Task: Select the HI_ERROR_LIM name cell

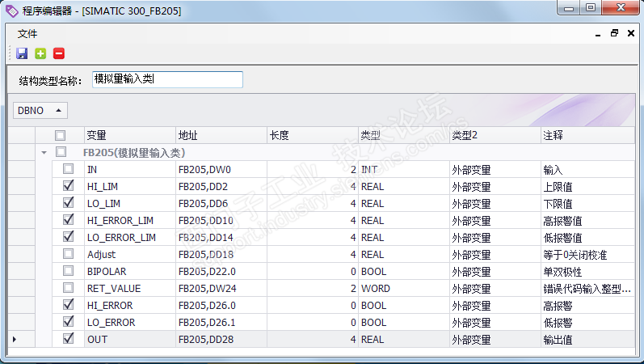Action: [130, 221]
